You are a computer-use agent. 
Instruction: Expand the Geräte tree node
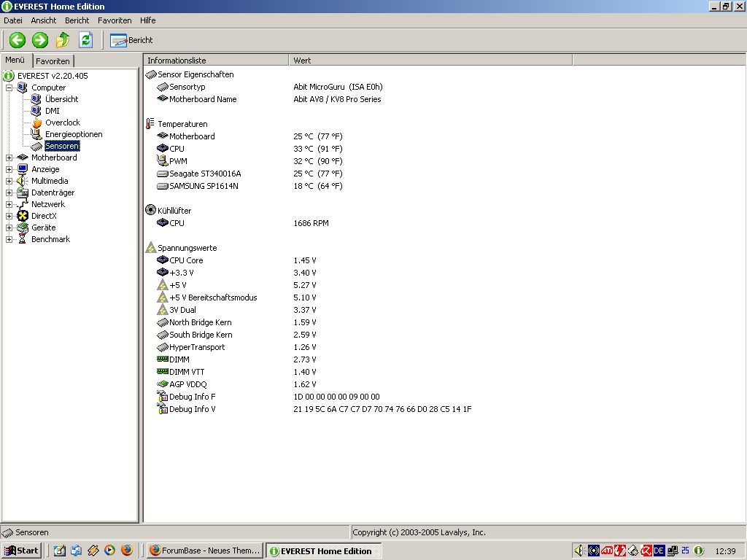(9, 227)
